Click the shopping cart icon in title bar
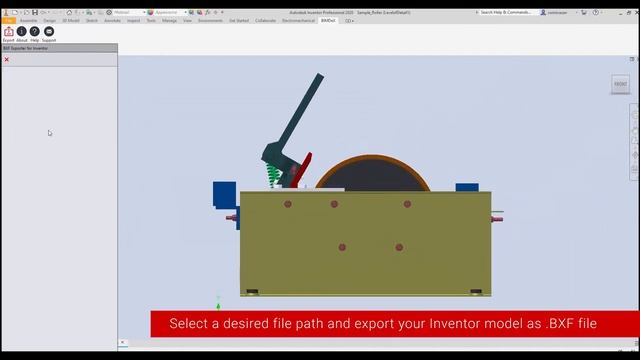The height and width of the screenshot is (360, 640). pyautogui.click(x=584, y=13)
